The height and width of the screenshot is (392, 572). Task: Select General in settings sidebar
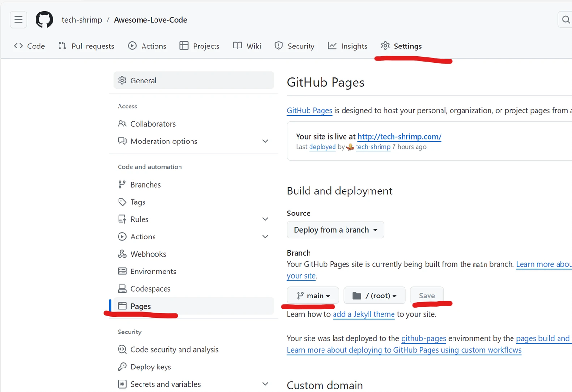coord(143,81)
